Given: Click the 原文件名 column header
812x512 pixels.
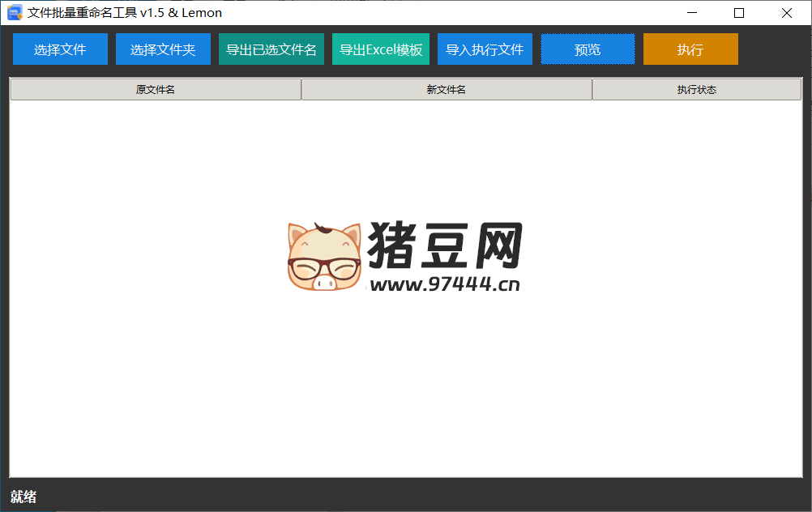Looking at the screenshot, I should click(156, 90).
